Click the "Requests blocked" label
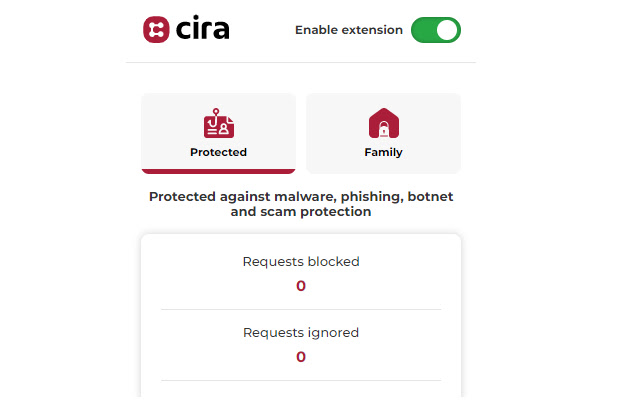The height and width of the screenshot is (400, 640). [x=301, y=262]
